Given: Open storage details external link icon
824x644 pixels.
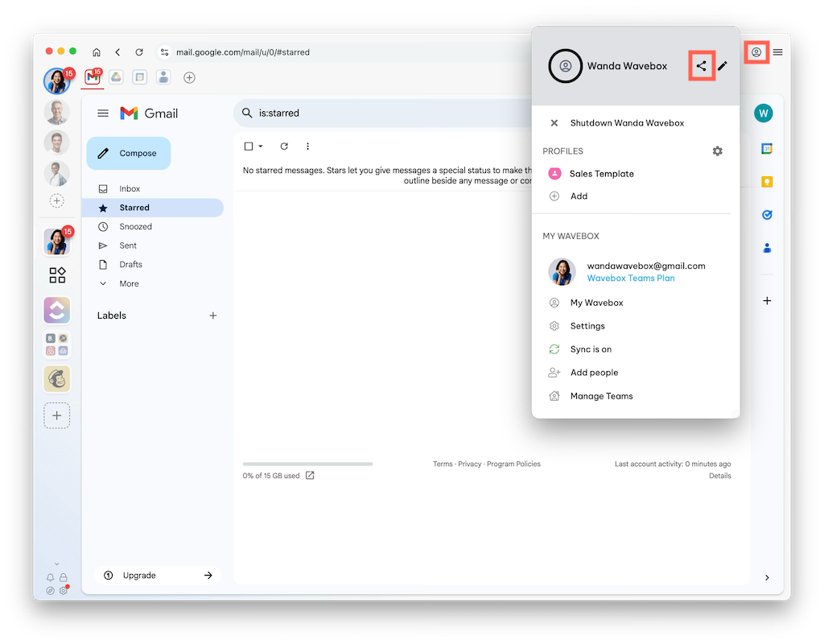Looking at the screenshot, I should coord(310,475).
